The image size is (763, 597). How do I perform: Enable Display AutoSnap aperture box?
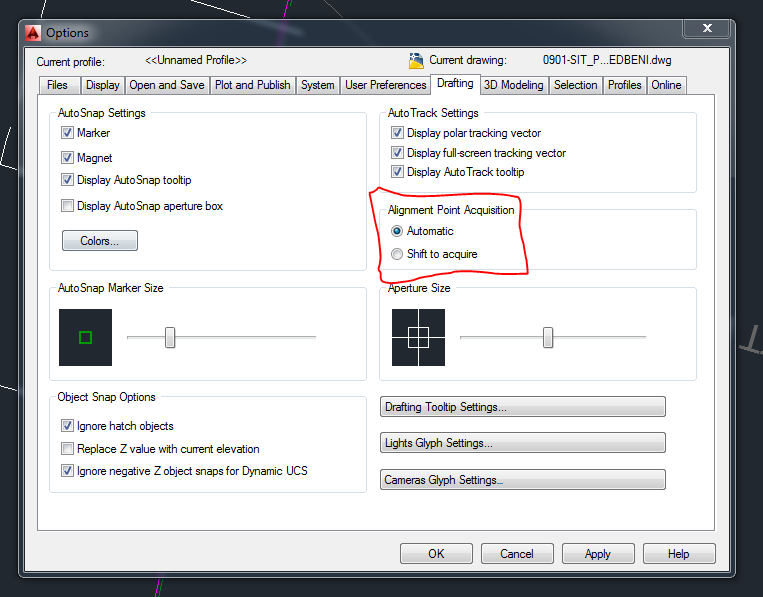pyautogui.click(x=67, y=205)
